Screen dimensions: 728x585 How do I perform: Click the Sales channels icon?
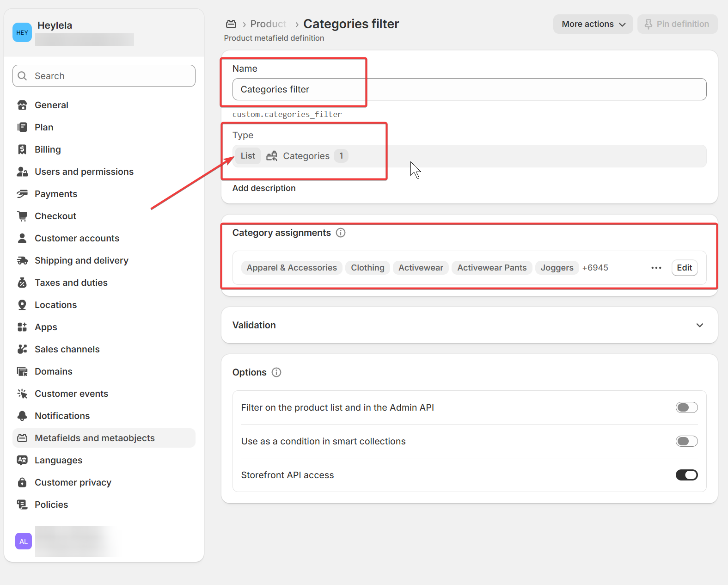point(22,349)
